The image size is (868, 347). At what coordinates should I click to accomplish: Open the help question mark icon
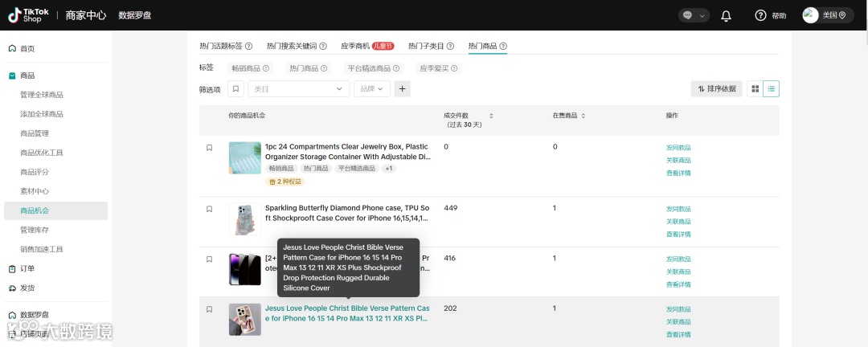coord(760,15)
